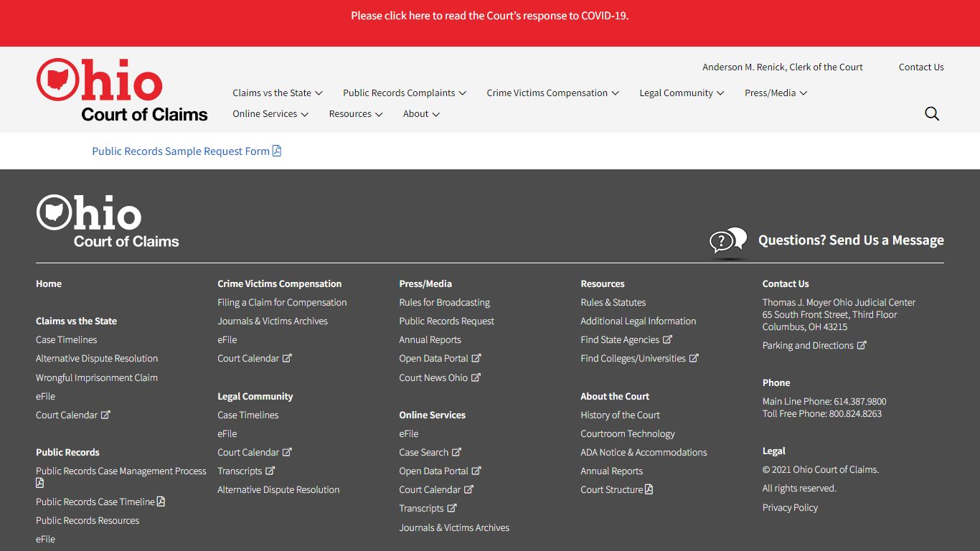The width and height of the screenshot is (980, 551).
Task: Click external link icon beside Parking and Directions
Action: pos(862,345)
